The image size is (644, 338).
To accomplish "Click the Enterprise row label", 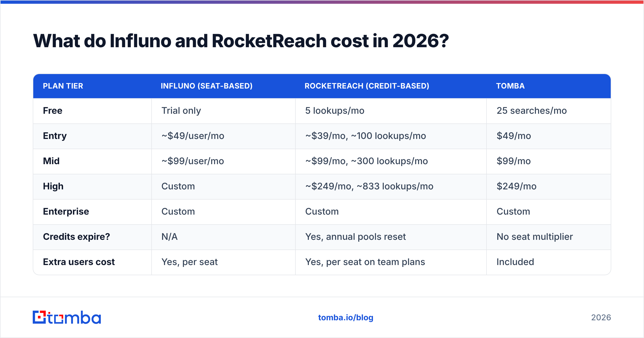I will coord(66,211).
